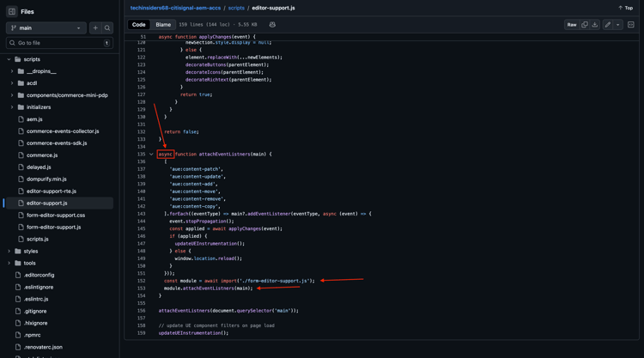The height and width of the screenshot is (358, 644).
Task: Open the main branch dropdown
Action: [46, 28]
